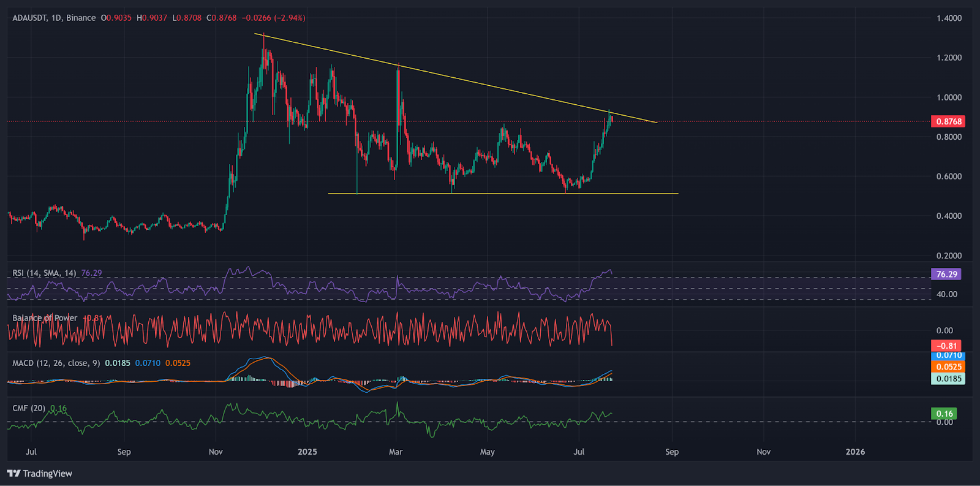
Task: Click the orange 0.0525 MACD signal tag
Action: click(948, 366)
